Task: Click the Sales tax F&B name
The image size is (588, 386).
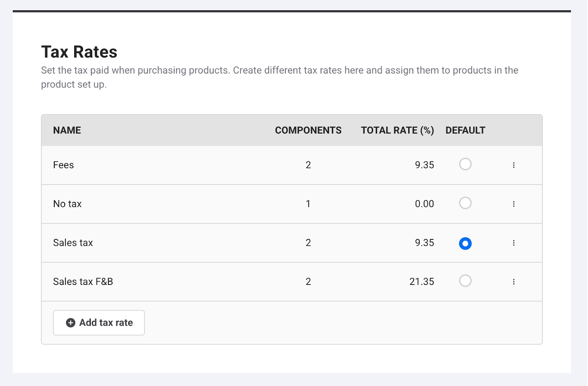Action: [x=83, y=282]
